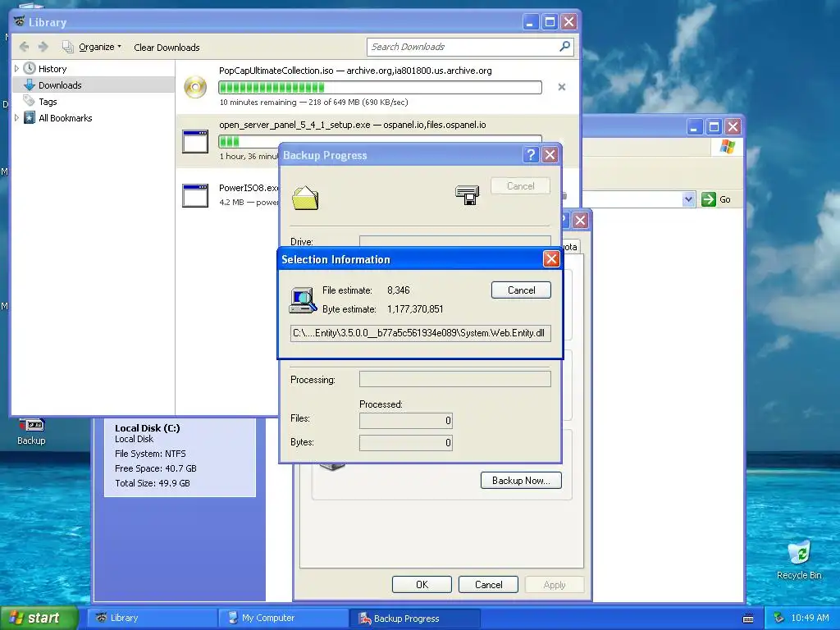
Task: Click the 10:49 AM clock in the tray
Action: 810,618
